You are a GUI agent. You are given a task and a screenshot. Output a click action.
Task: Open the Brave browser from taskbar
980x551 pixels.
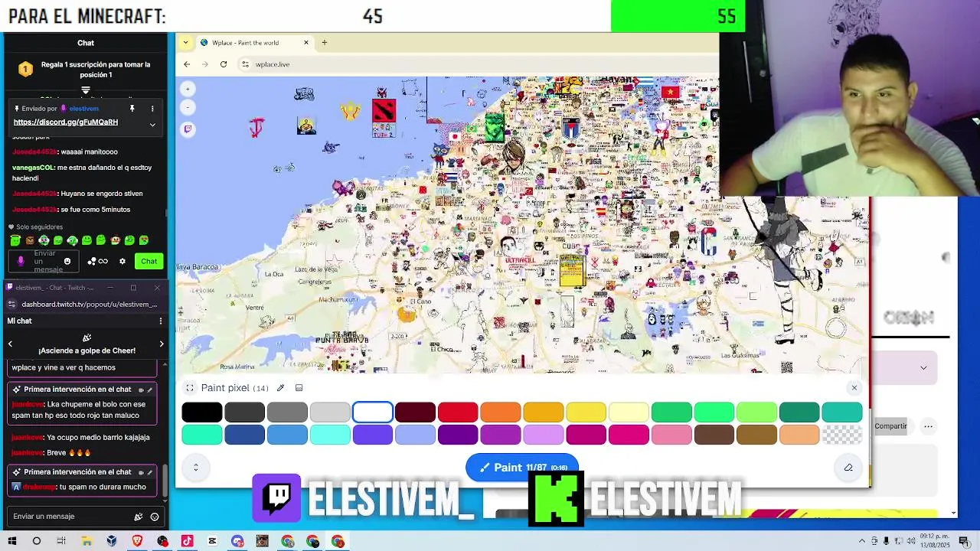(x=137, y=541)
